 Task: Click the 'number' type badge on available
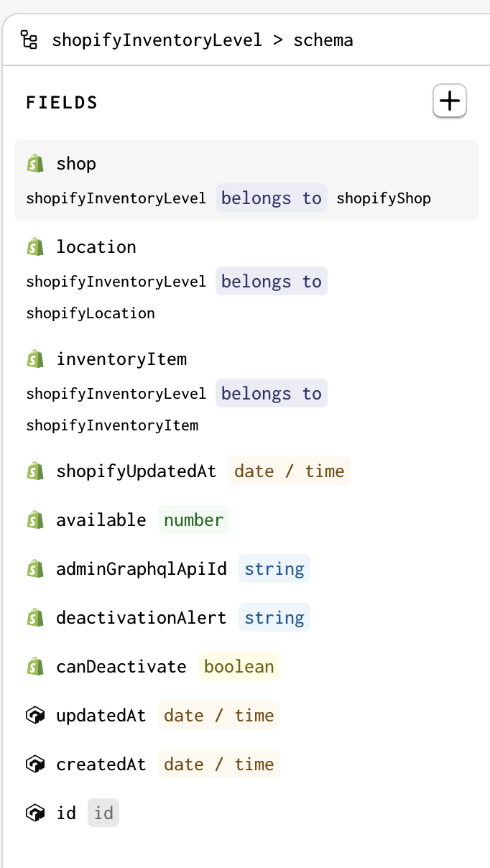point(193,520)
